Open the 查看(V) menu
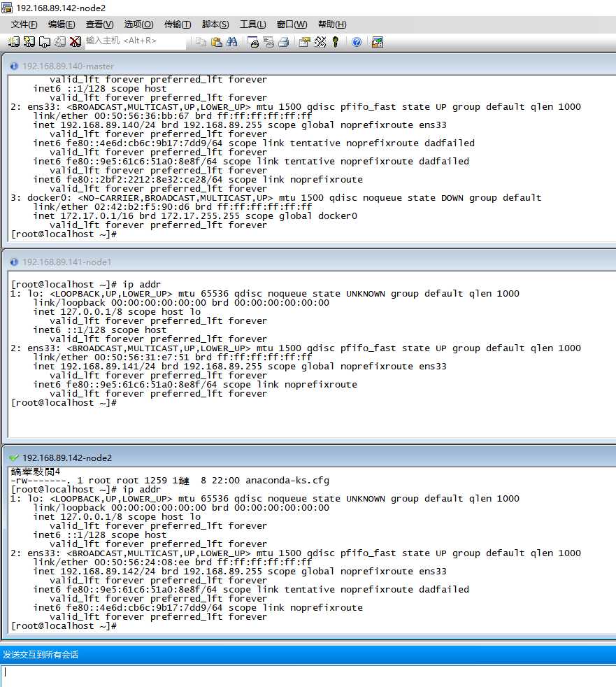The width and height of the screenshot is (616, 687). (100, 24)
